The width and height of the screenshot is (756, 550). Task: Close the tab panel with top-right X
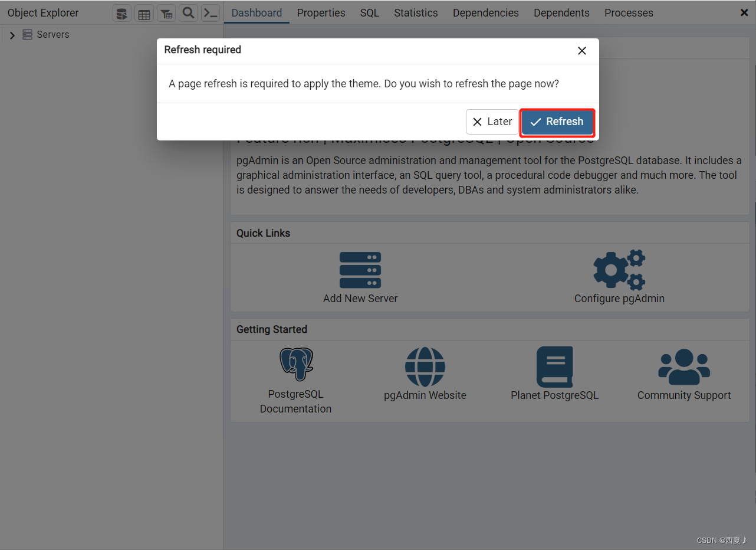pos(744,12)
